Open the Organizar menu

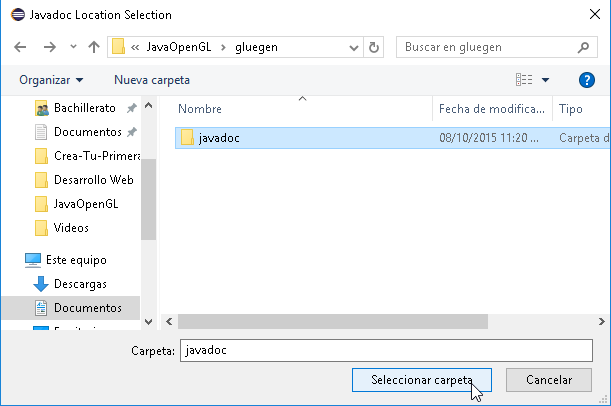tap(51, 80)
